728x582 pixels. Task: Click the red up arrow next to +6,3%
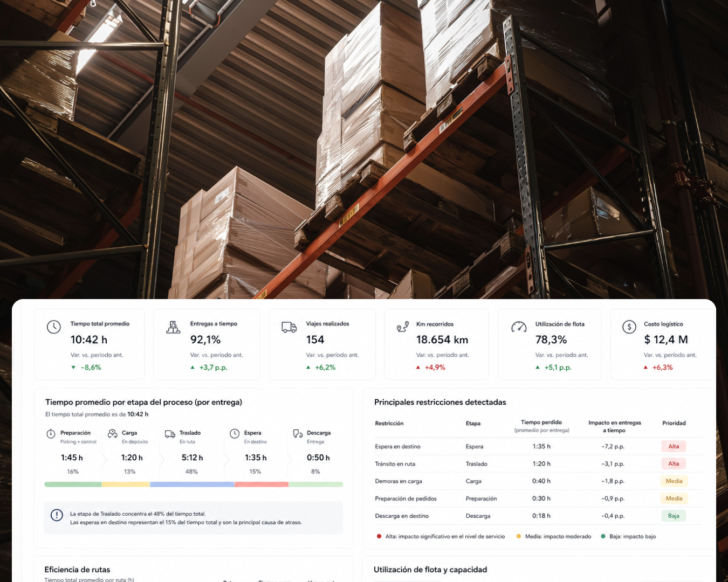(645, 368)
